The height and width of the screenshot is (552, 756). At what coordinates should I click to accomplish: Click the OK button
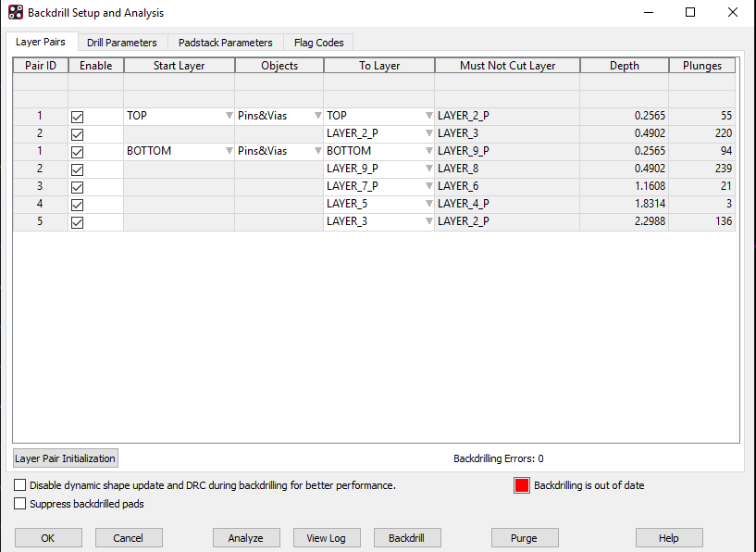48,538
